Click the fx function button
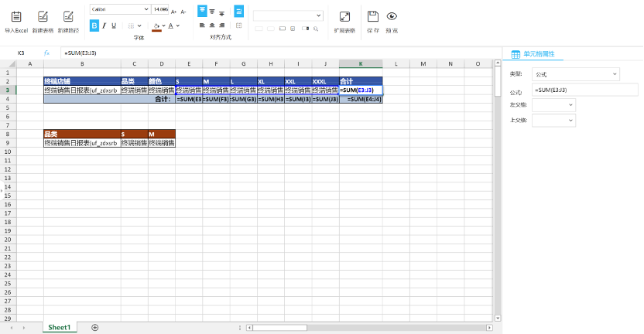 (46, 53)
